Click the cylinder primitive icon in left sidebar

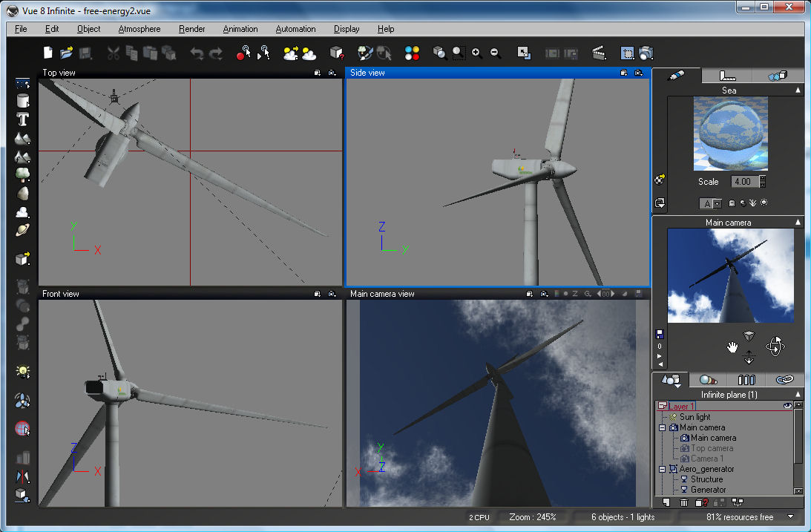[22, 101]
